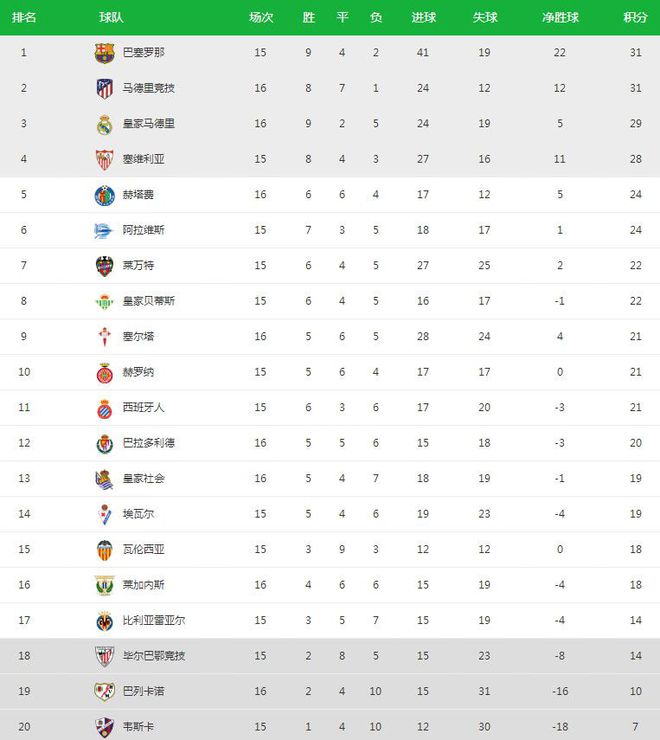The height and width of the screenshot is (740, 660).
Task: Click the Real Madrid club crest
Action: pos(104,124)
